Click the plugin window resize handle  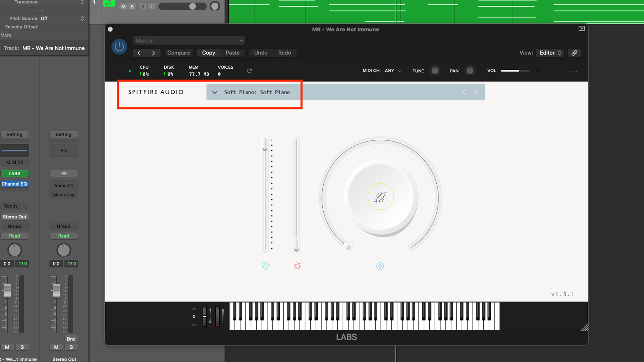(584, 327)
